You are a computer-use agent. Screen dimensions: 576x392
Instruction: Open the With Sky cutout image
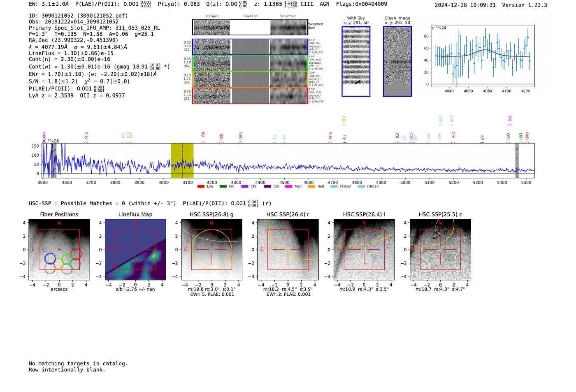click(x=356, y=61)
